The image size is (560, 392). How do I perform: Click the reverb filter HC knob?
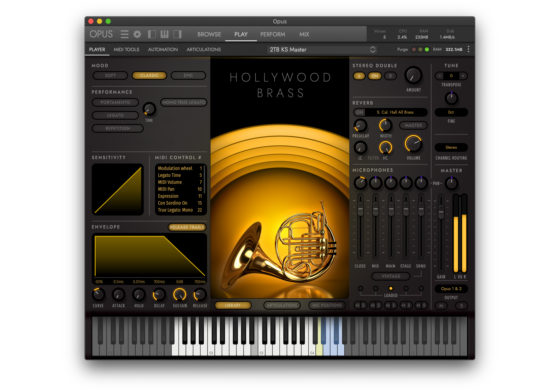click(x=385, y=148)
